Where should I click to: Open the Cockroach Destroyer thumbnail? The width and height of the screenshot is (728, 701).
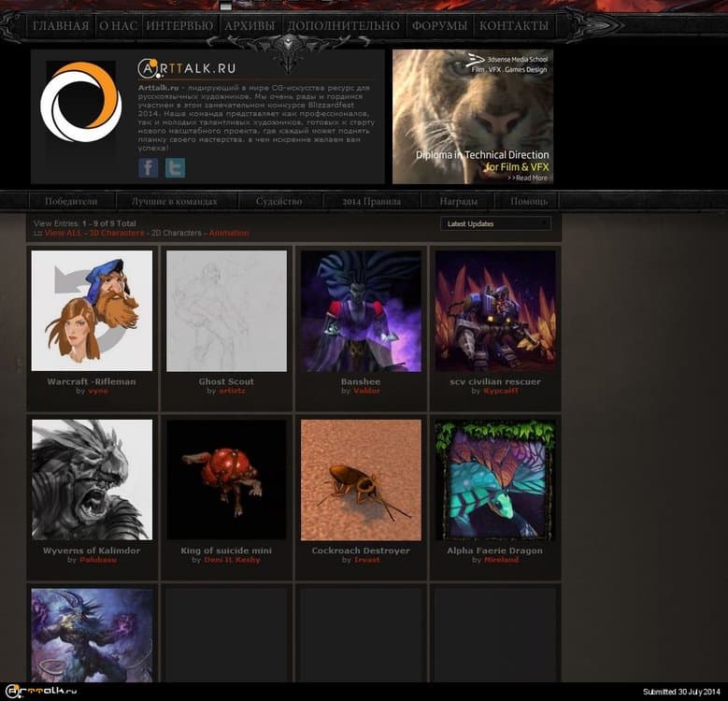361,480
